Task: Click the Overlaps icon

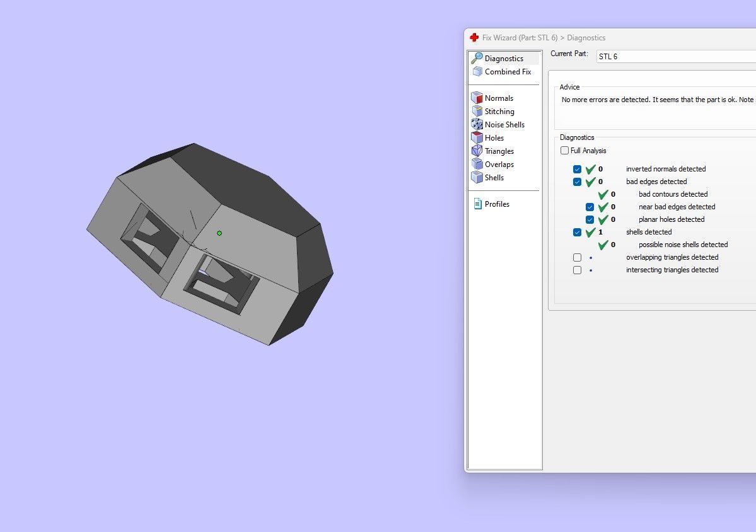Action: click(477, 165)
